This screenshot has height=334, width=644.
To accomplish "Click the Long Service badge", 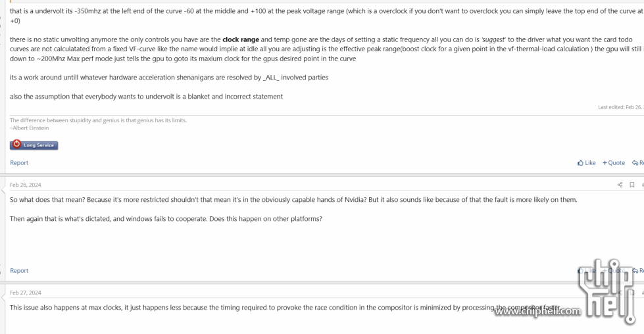I will (34, 145).
